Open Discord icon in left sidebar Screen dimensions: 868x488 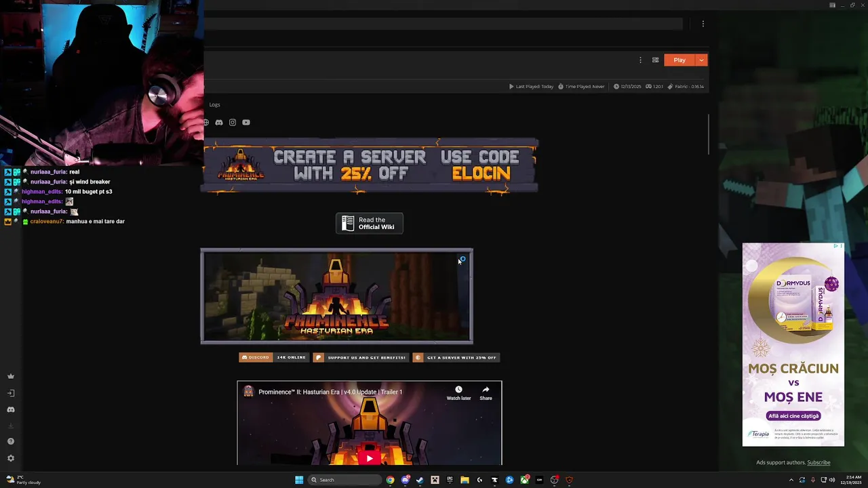[x=11, y=409]
